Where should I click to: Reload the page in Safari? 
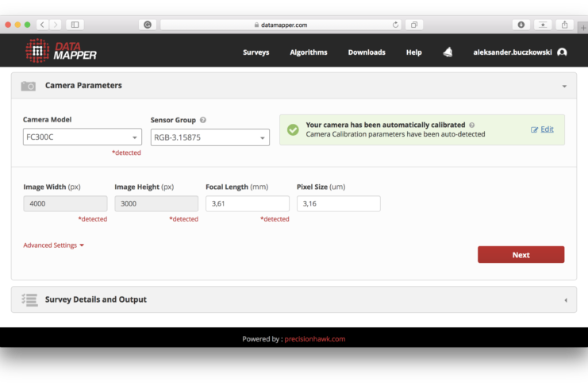396,25
